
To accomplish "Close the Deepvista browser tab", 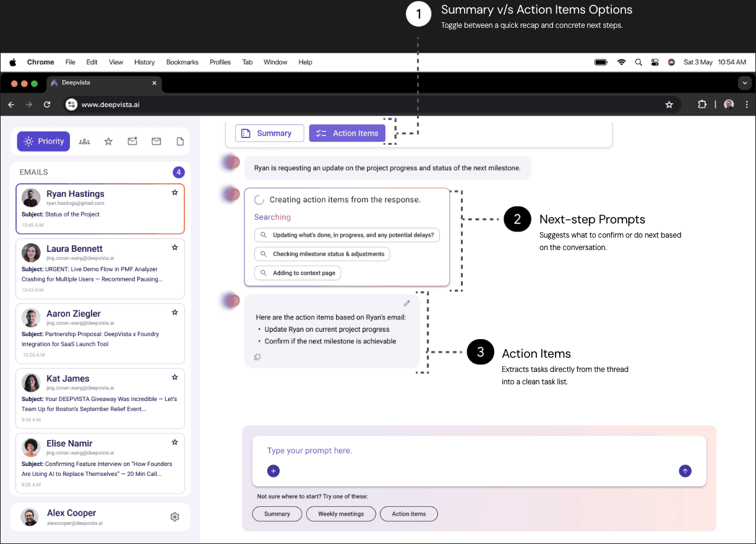I will click(154, 82).
